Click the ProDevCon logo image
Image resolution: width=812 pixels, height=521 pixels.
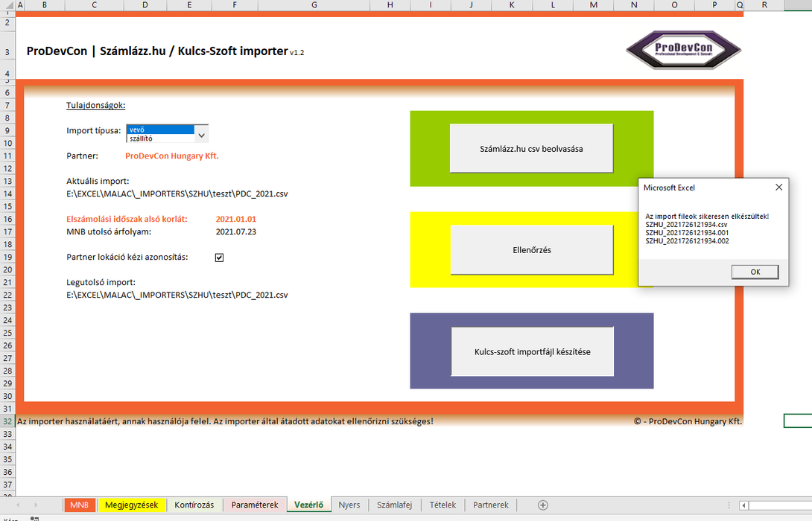[684, 50]
